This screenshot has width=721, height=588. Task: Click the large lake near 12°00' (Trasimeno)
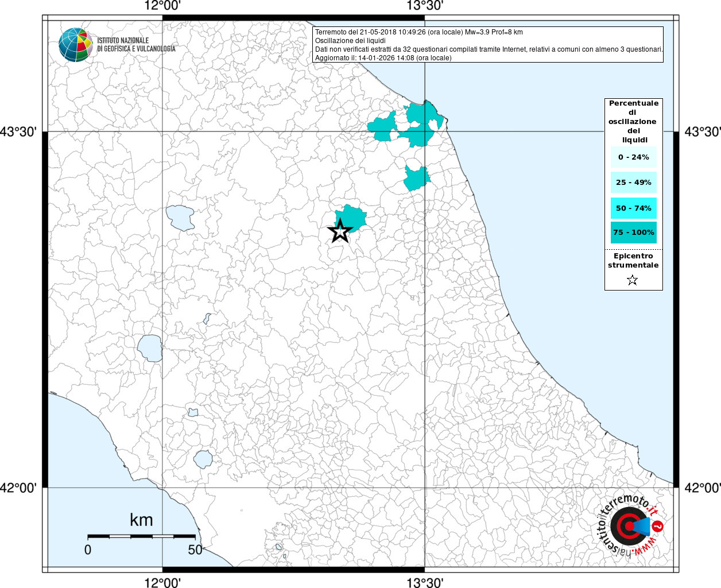click(x=181, y=218)
